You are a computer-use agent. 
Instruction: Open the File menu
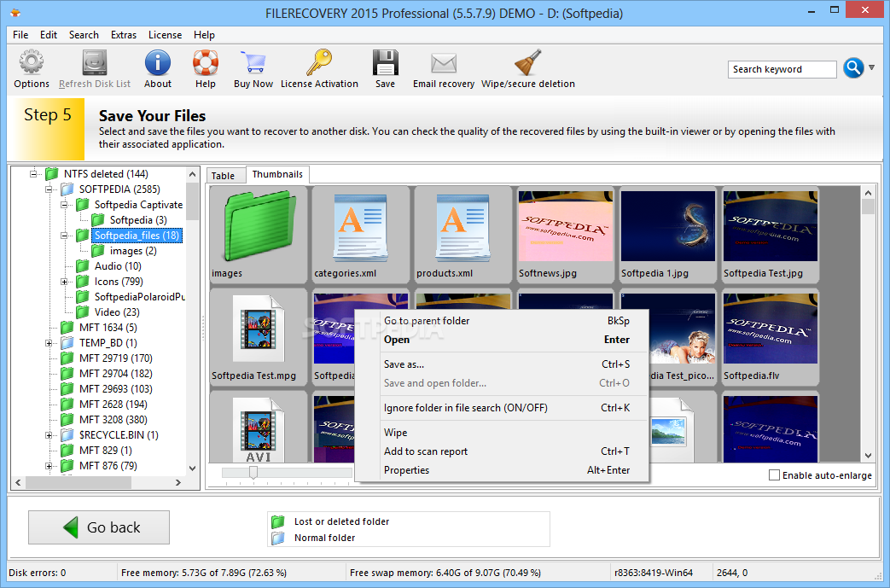[x=20, y=35]
